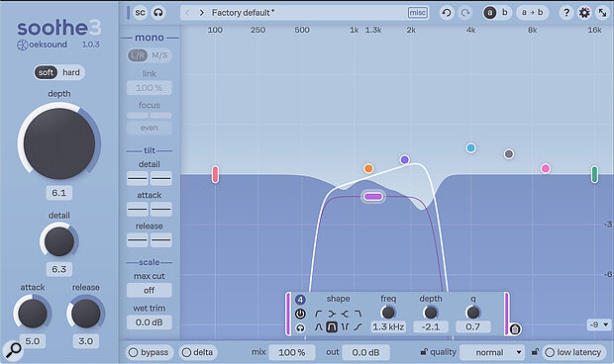Click band 4 q knob
614x364 pixels.
click(x=473, y=313)
